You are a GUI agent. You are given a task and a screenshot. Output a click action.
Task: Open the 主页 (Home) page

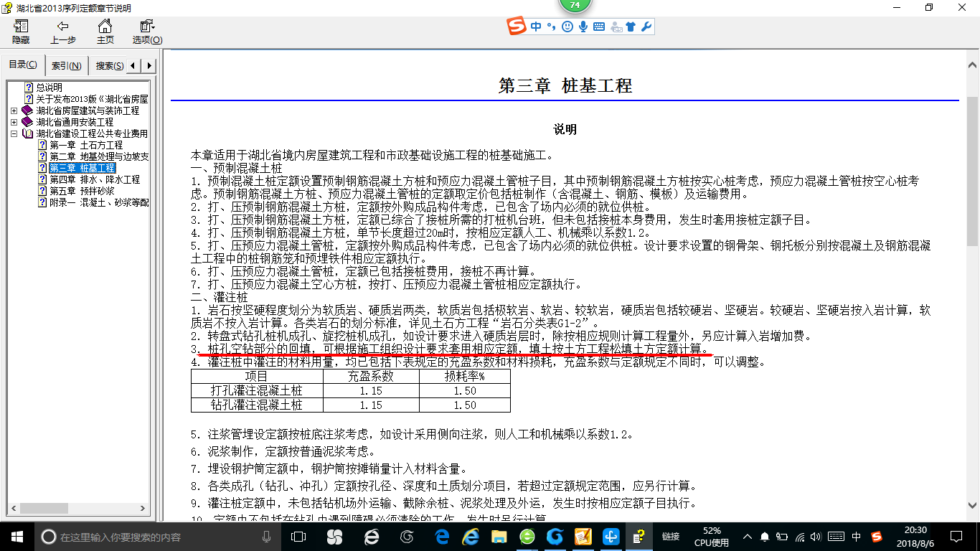click(105, 32)
